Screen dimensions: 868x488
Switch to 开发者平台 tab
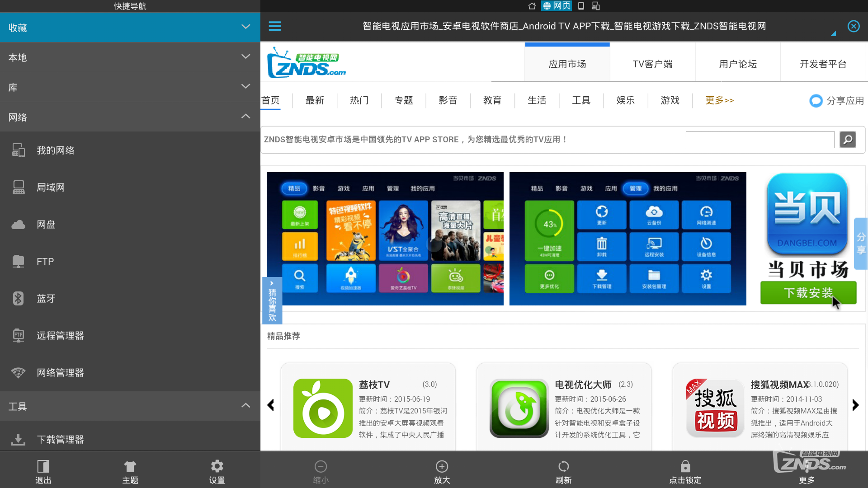point(823,64)
